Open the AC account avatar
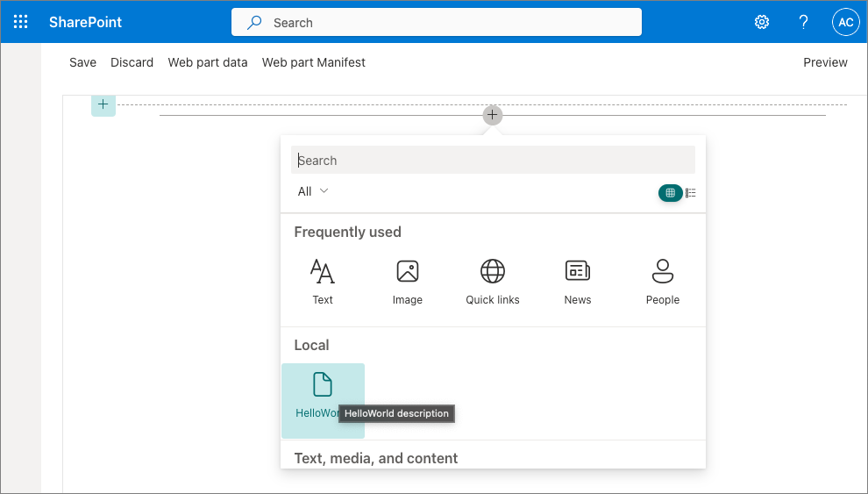This screenshot has width=868, height=494. [x=845, y=22]
